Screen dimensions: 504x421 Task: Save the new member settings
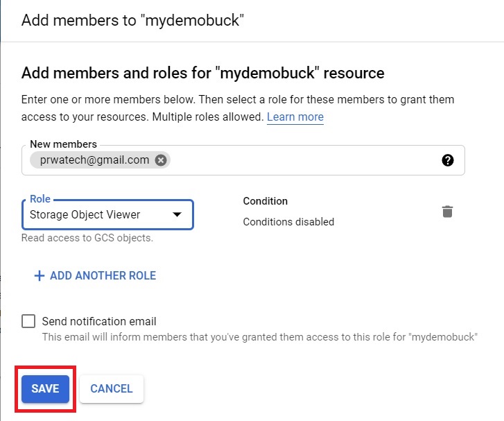[x=45, y=388]
